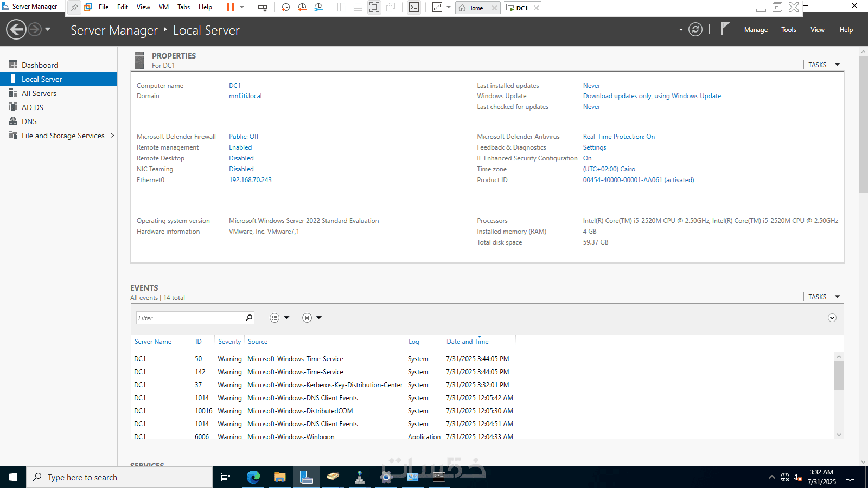Open the saved event queries icon
Screen dimensions: 868x488
[307, 318]
